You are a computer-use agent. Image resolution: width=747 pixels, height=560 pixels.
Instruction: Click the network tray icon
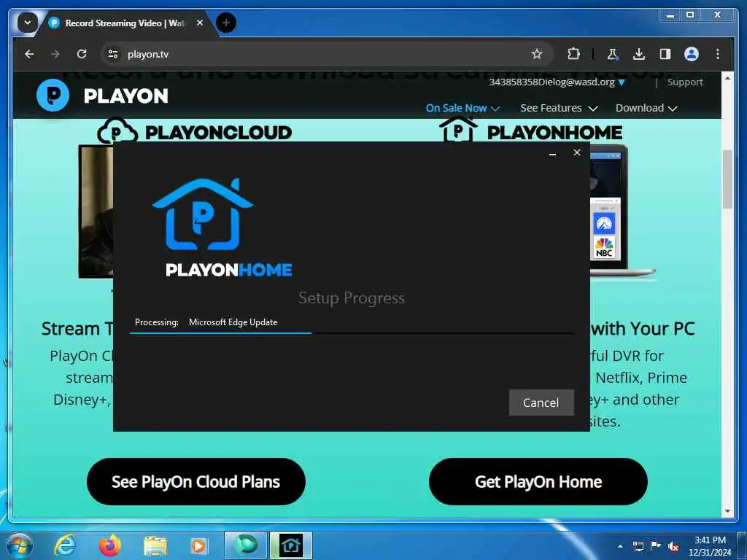pyautogui.click(x=638, y=547)
